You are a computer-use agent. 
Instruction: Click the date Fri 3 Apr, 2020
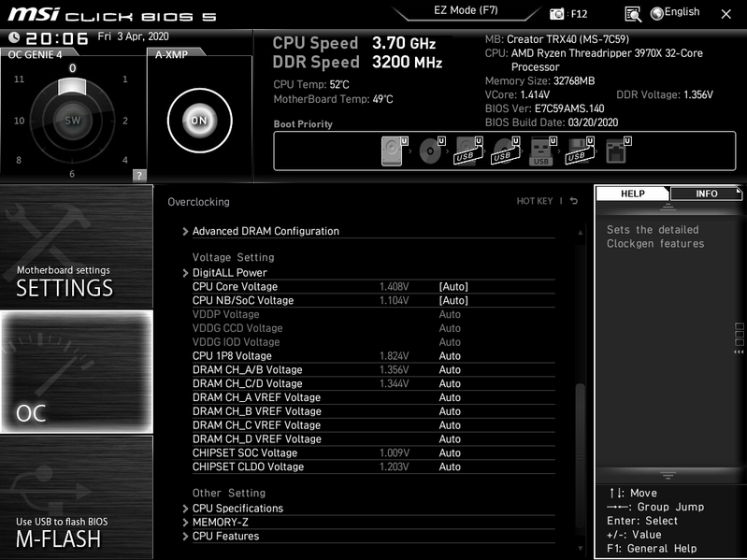pos(133,36)
